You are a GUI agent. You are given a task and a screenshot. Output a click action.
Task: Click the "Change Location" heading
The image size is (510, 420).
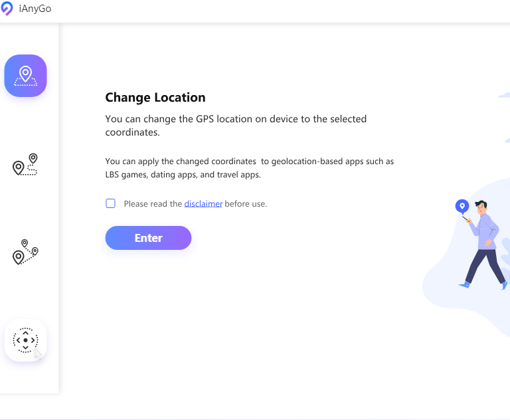tap(155, 98)
